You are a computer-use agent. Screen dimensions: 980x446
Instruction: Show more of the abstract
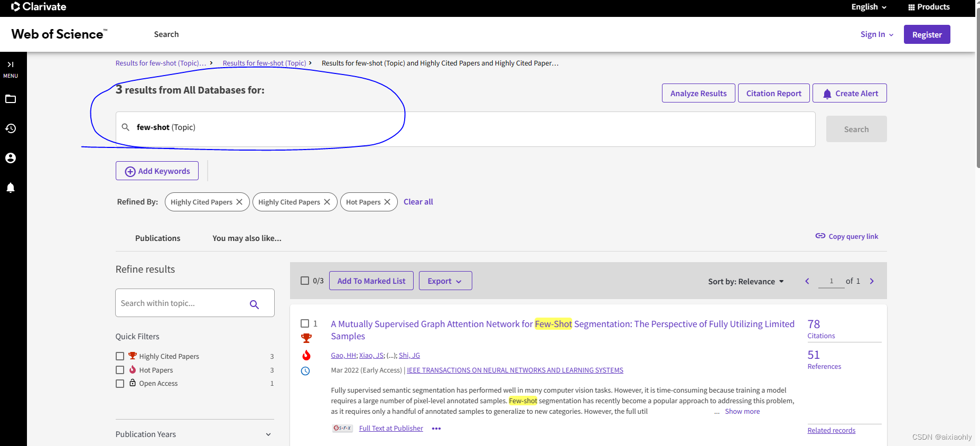click(x=742, y=412)
